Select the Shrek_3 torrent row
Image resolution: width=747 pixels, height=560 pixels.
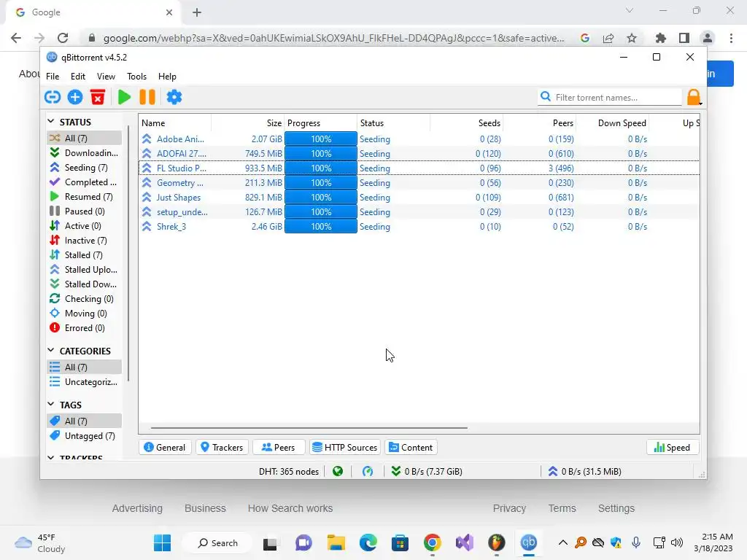tap(419, 227)
